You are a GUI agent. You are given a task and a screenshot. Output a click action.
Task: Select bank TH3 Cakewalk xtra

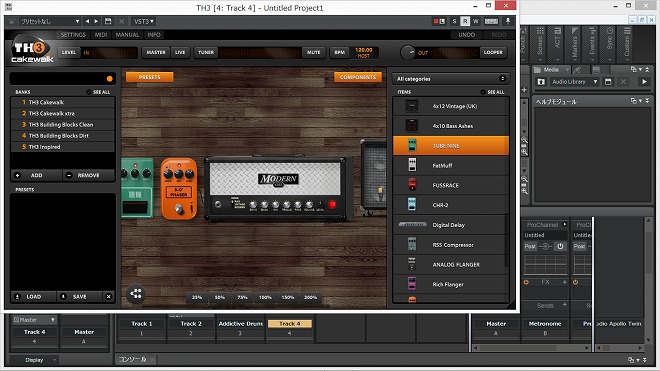point(63,113)
